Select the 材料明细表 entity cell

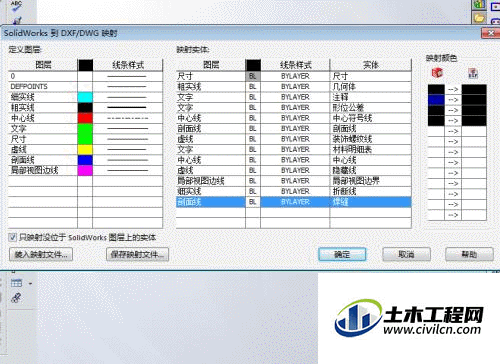coord(371,149)
